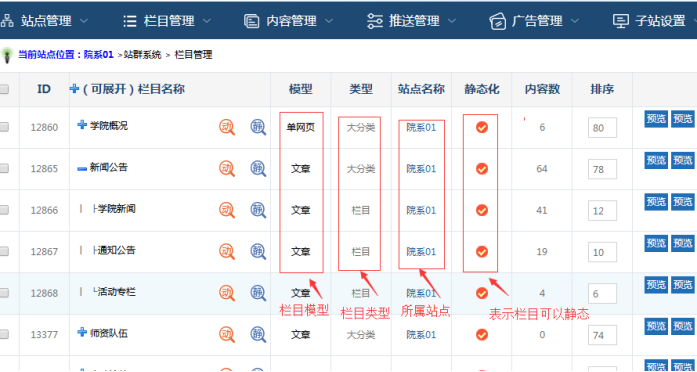Click the blue 静 icon for 活动专栏
697x372 pixels.
(x=258, y=293)
